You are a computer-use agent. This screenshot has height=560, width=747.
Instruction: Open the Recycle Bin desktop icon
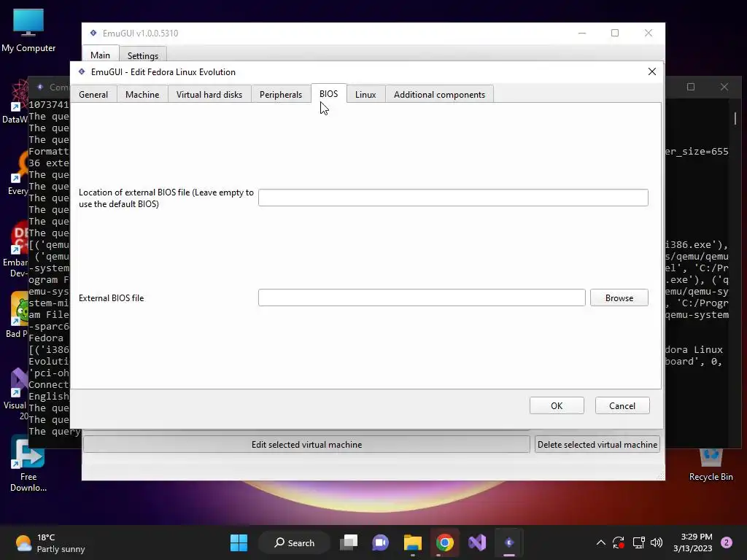coord(711,464)
